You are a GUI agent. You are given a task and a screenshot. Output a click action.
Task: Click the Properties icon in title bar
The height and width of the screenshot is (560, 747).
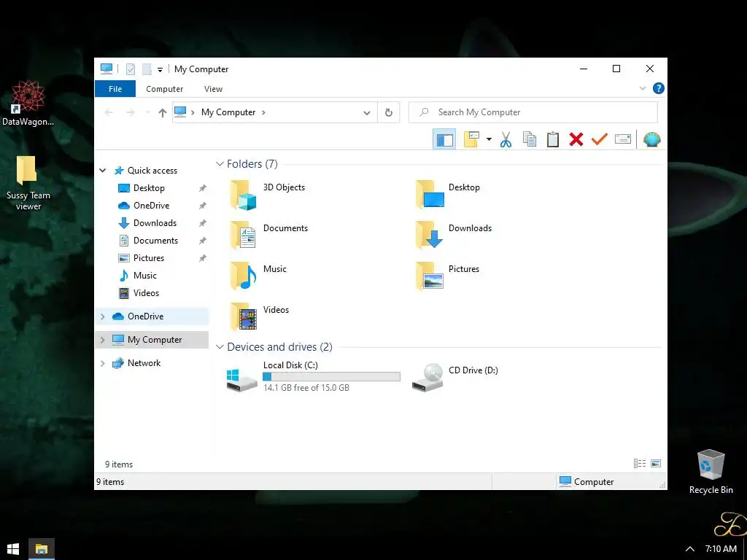131,69
